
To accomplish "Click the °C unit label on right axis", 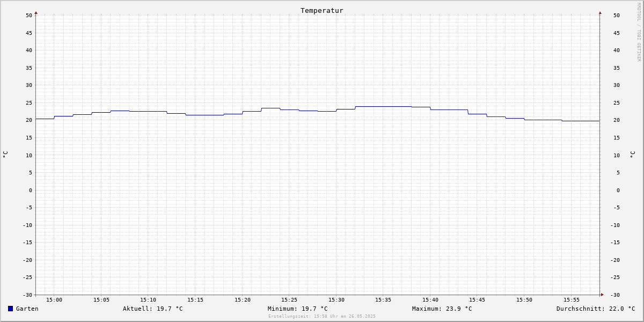I will click(632, 155).
